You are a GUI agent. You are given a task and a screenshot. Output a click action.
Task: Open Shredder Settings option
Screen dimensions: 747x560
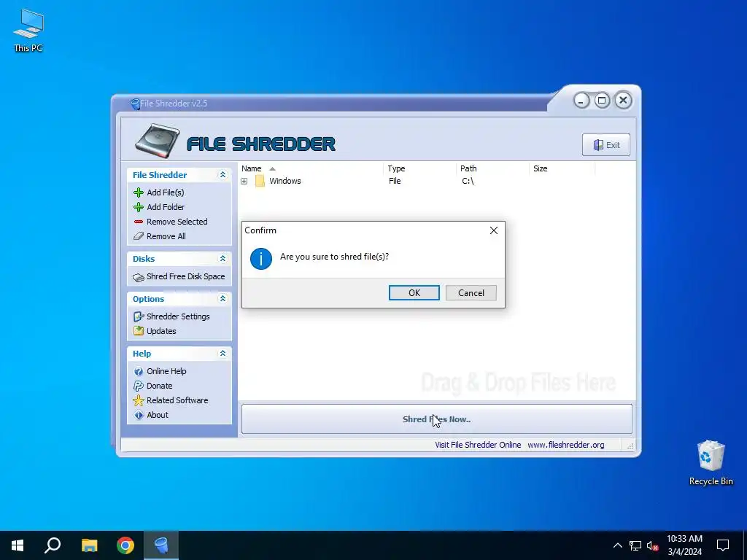pyautogui.click(x=178, y=316)
